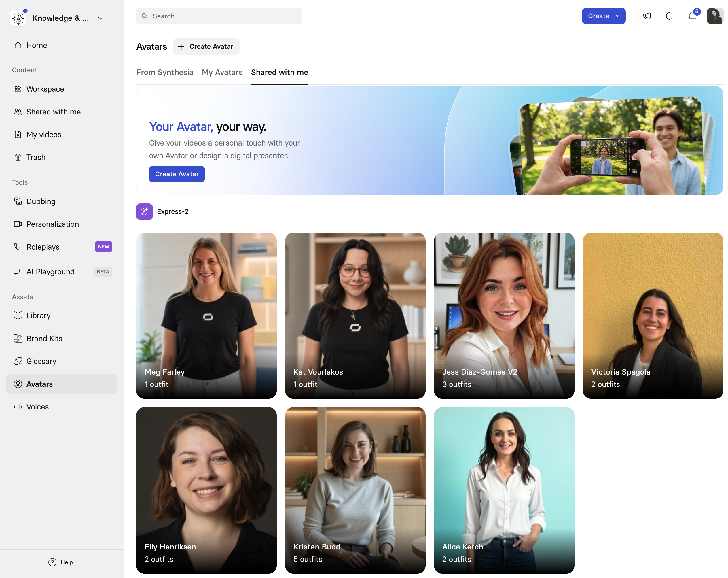Select the Elly Henriksen avatar card
This screenshot has width=728, height=578.
[x=206, y=490]
